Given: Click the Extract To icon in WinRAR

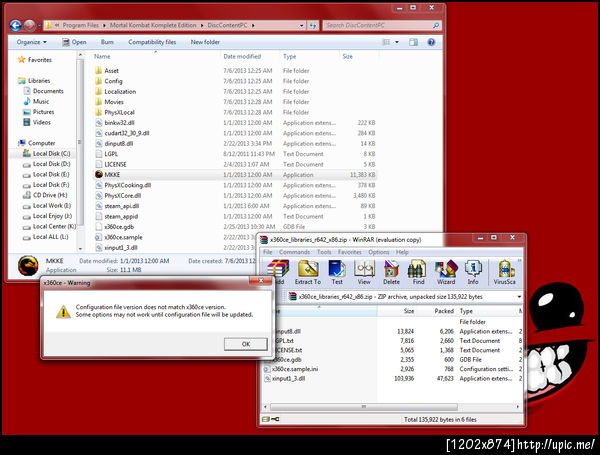Looking at the screenshot, I should click(308, 272).
